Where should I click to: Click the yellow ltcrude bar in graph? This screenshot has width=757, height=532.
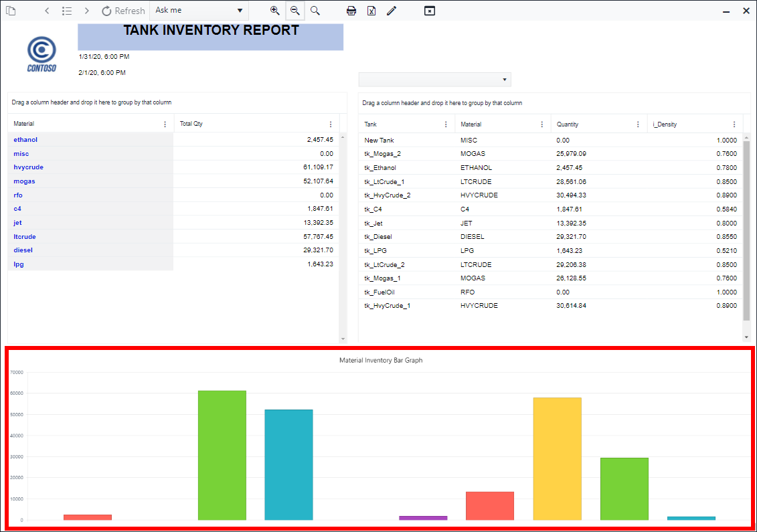coord(557,458)
